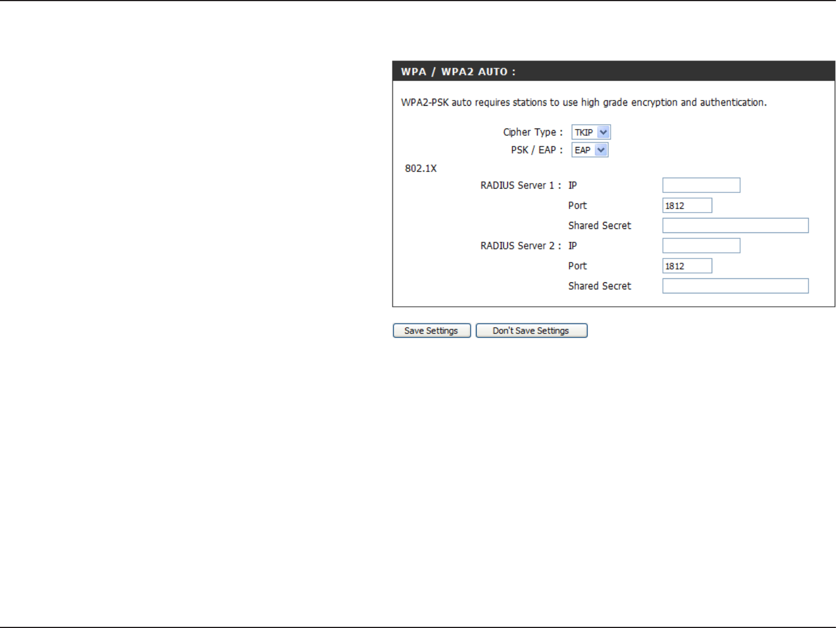Click the RADIUS Server 2 Shared Secret field
Image resolution: width=840 pixels, height=628 pixels.
pyautogui.click(x=736, y=286)
